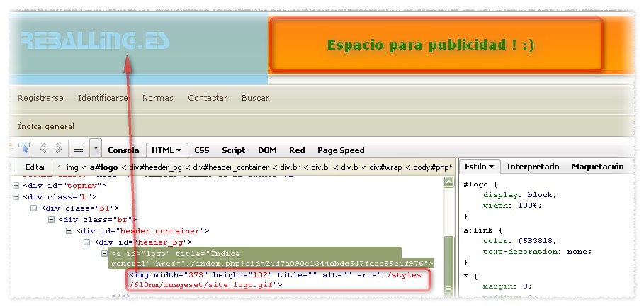Viewport: 644px width, 307px height.
Task: Click the HTML panel scroll-up arrow
Action: [448, 182]
